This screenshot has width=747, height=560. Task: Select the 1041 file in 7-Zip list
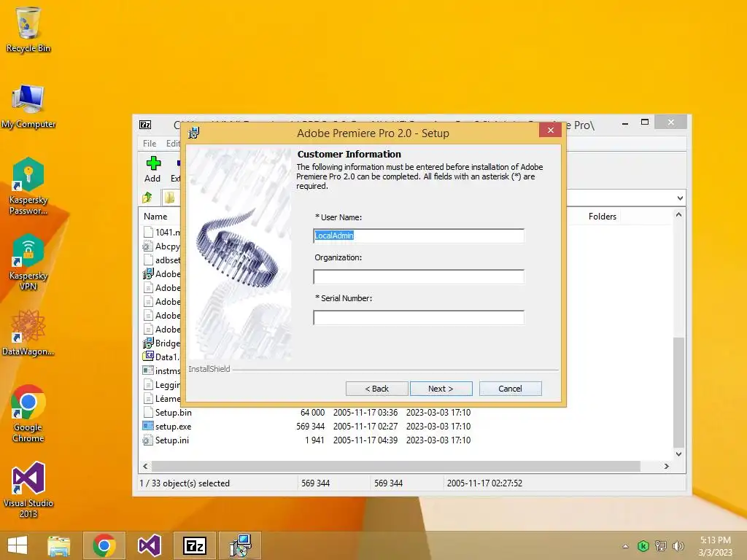pyautogui.click(x=162, y=232)
